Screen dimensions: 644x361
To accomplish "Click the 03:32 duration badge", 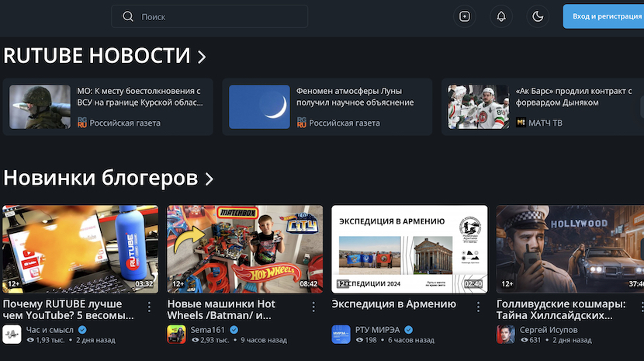I will tap(144, 283).
